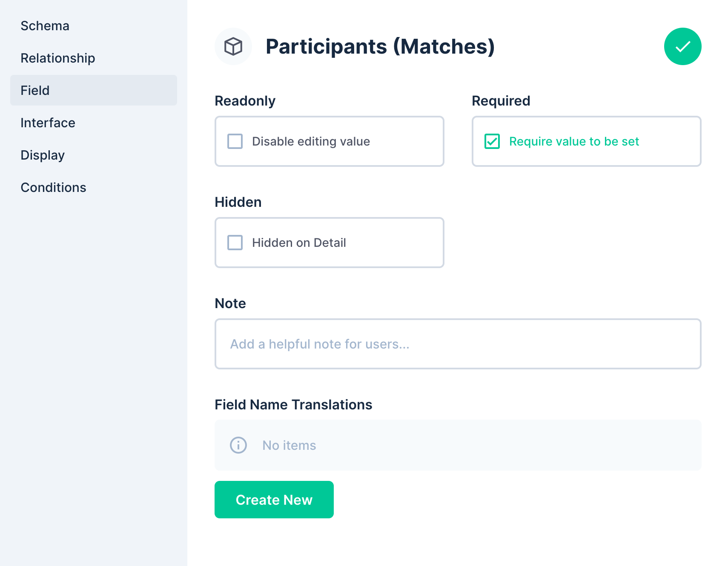Open the Display settings section

click(x=42, y=155)
